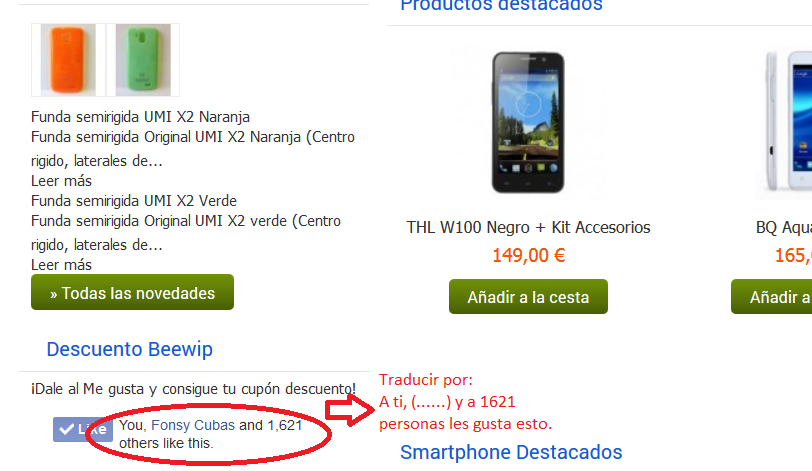Click Leer más under the Naranja case

tap(61, 181)
